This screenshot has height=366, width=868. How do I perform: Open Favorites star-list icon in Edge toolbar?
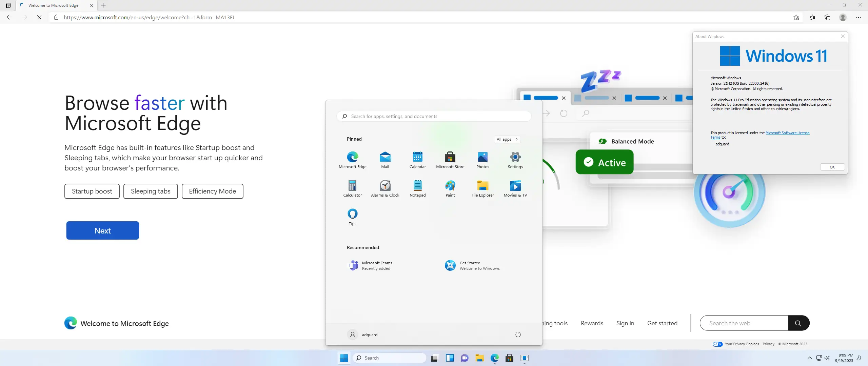point(812,17)
